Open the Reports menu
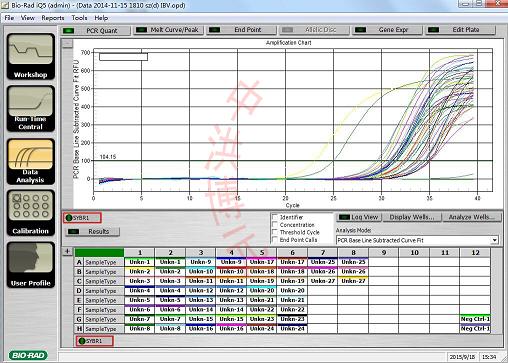The height and width of the screenshot is (363, 508). click(x=53, y=18)
